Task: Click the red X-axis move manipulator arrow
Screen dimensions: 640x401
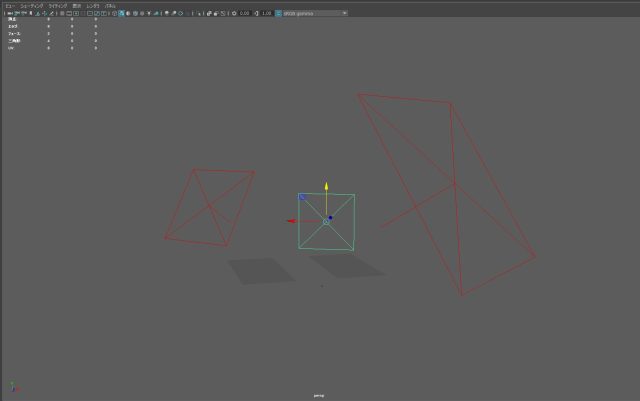Action: point(291,221)
